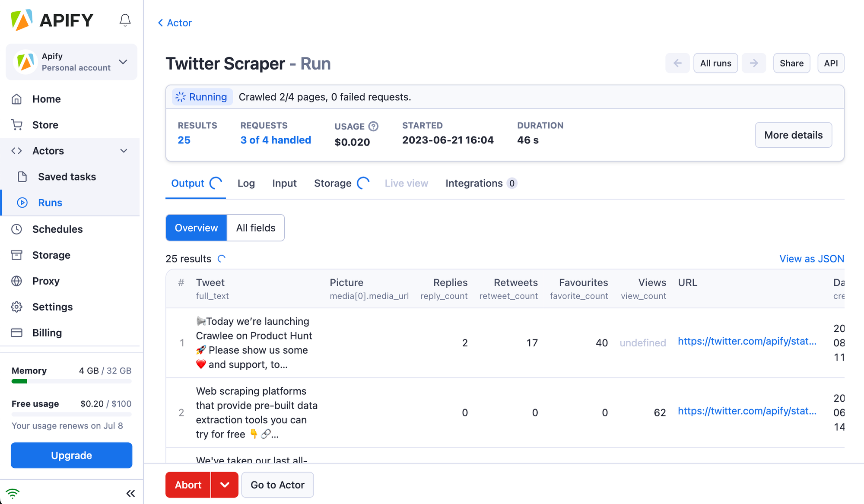Screen dimensions: 864x504
Task: Open the first tweet's twitter.com URL
Action: (x=746, y=341)
